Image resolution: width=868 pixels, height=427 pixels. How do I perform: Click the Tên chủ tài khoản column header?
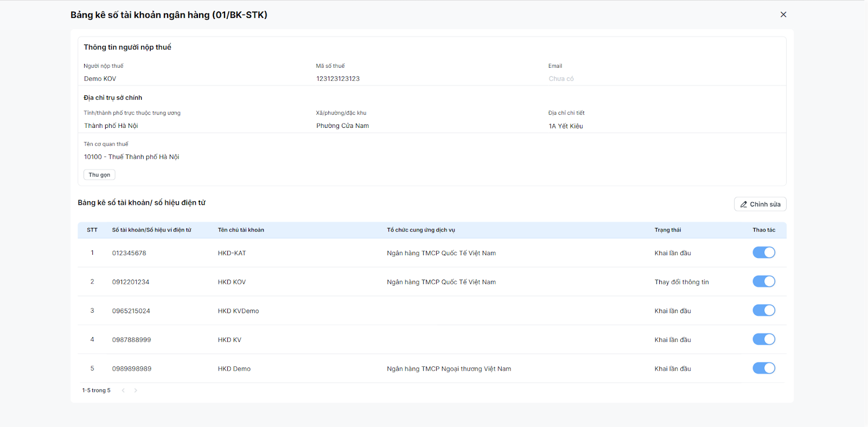(x=241, y=230)
